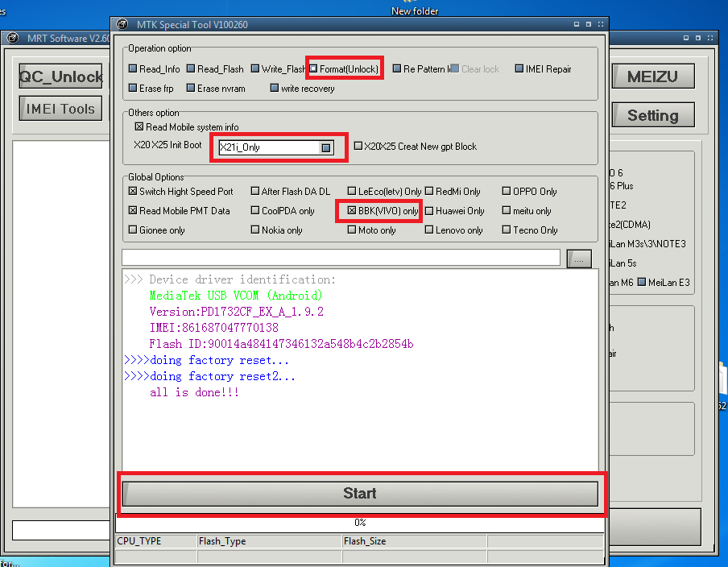Image resolution: width=728 pixels, height=567 pixels.
Task: Check MeiLan E3 in MRT window
Action: point(642,282)
